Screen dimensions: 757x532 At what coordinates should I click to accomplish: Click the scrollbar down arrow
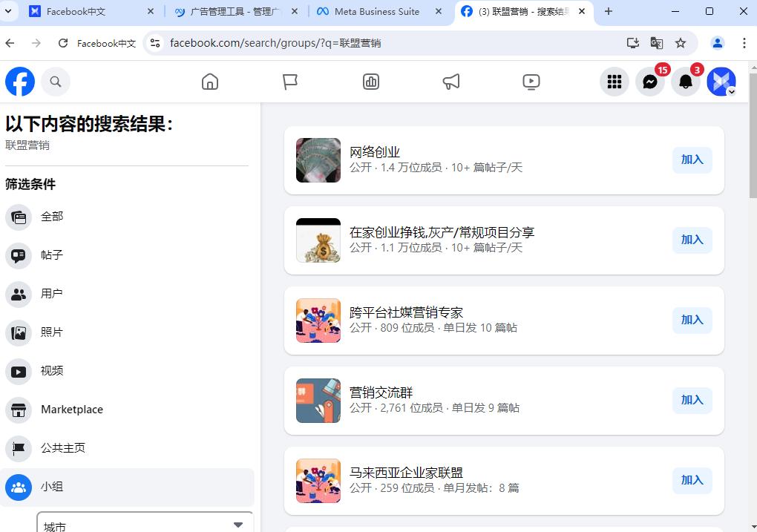(x=753, y=527)
